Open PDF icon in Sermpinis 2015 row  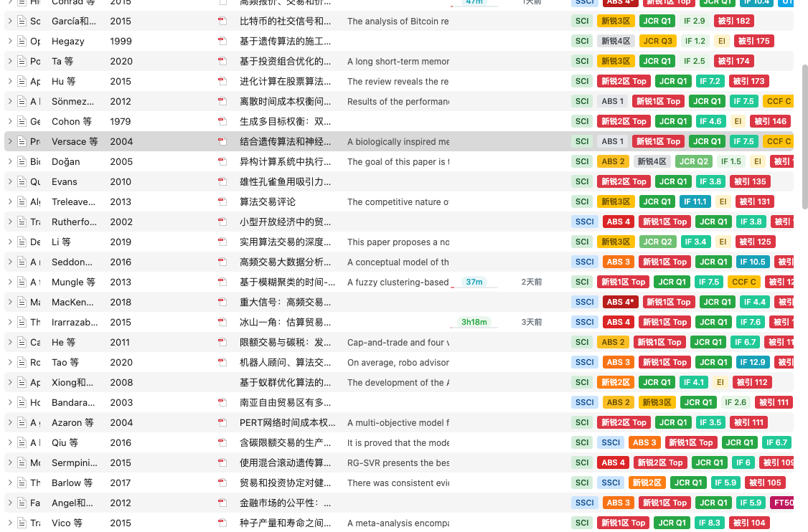(x=222, y=463)
